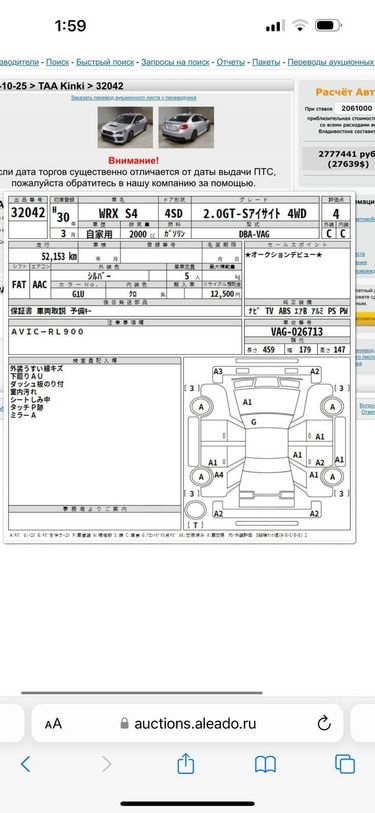Open the Safari share sheet icon
The height and width of the screenshot is (813, 375).
point(186,763)
